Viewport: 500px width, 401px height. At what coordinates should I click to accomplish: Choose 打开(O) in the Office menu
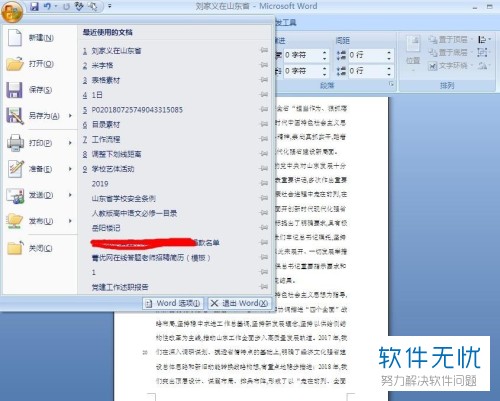pyautogui.click(x=40, y=64)
